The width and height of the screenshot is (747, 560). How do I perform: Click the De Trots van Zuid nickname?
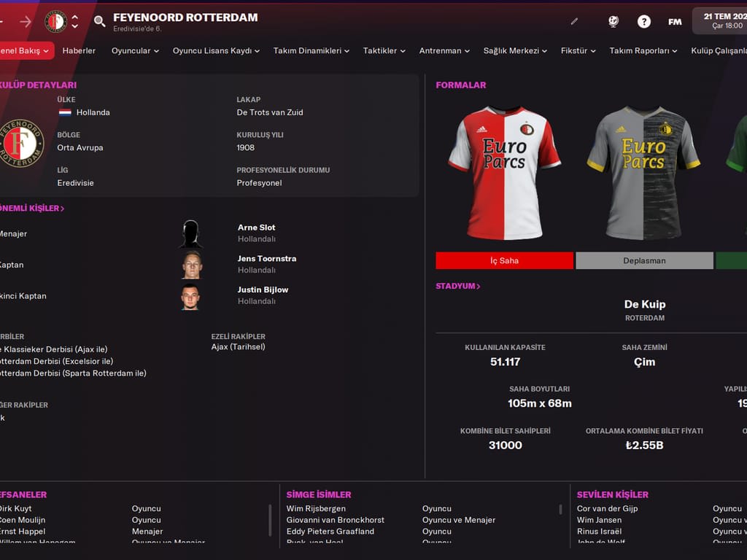tap(270, 112)
